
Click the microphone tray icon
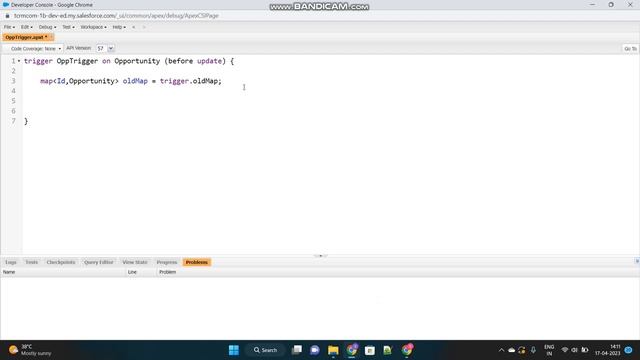pyautogui.click(x=533, y=350)
